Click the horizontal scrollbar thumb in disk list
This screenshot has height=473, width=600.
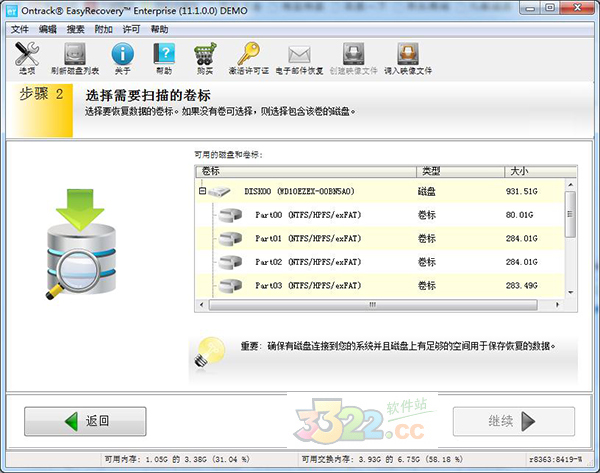(373, 305)
